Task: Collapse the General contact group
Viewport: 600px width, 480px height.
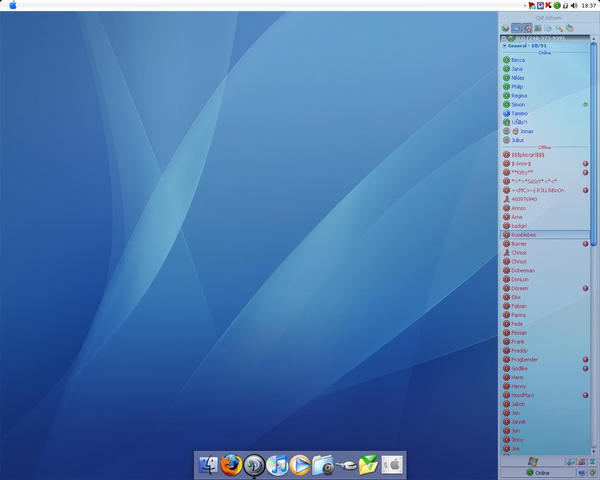Action: coord(504,46)
